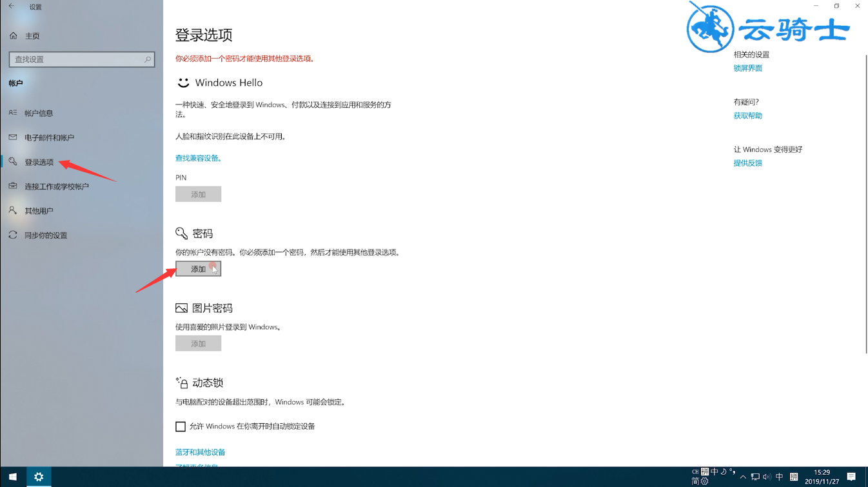
Task: Click 添加 button under 密码
Action: (198, 269)
